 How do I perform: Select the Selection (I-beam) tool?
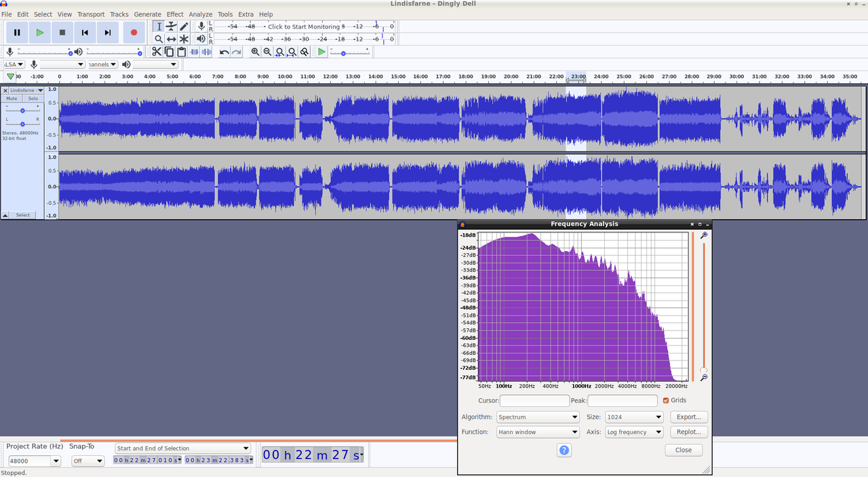(x=159, y=26)
